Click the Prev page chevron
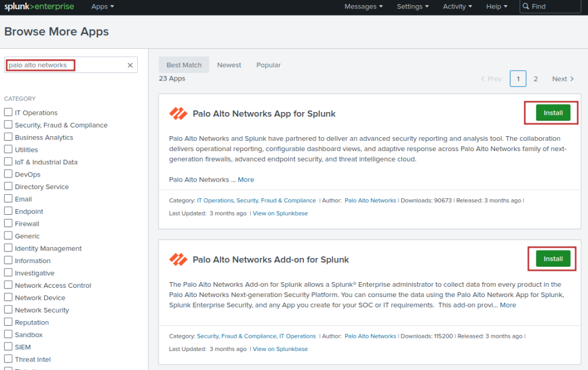Viewport: 588px width, 370px height. tap(482, 79)
